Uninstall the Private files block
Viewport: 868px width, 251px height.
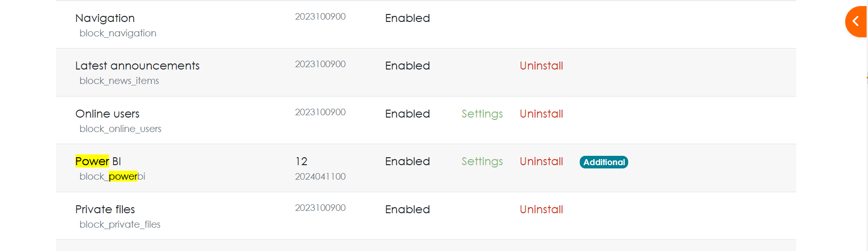click(541, 209)
